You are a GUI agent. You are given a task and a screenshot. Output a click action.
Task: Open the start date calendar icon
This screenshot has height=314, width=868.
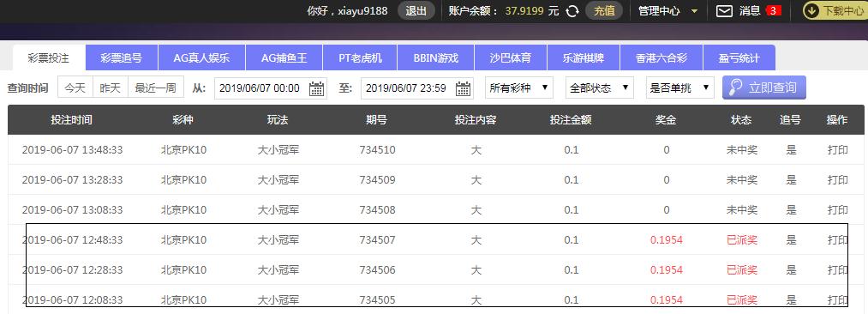pos(317,88)
